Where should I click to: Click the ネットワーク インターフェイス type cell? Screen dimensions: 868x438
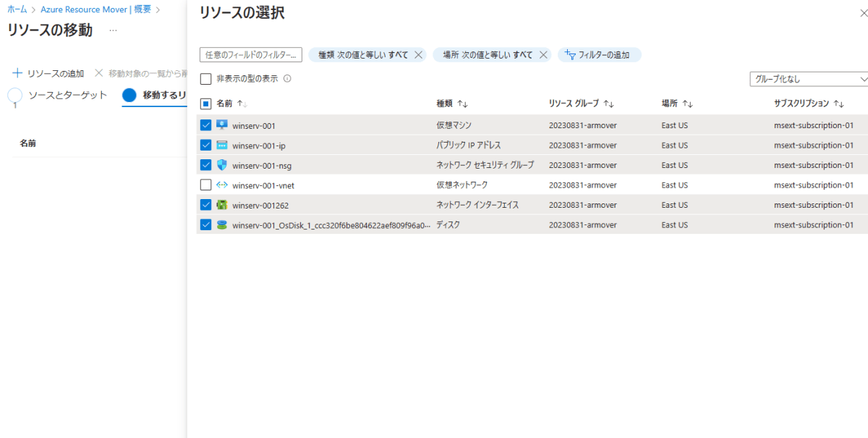point(477,205)
